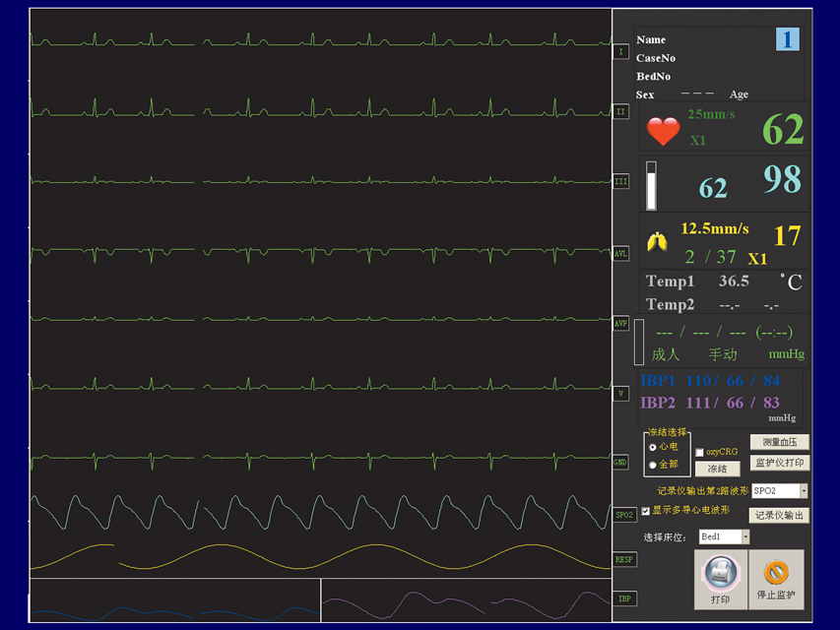Select the SPO2 waveform label box

click(x=624, y=515)
